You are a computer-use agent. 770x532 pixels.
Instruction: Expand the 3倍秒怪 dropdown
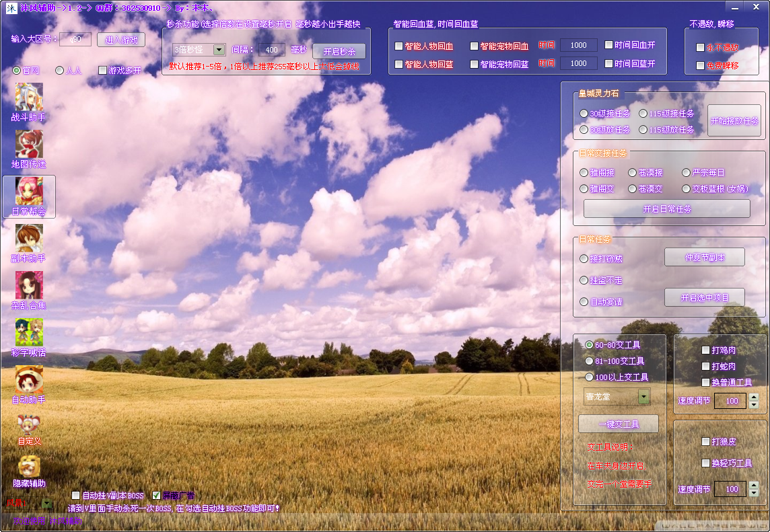(x=219, y=50)
